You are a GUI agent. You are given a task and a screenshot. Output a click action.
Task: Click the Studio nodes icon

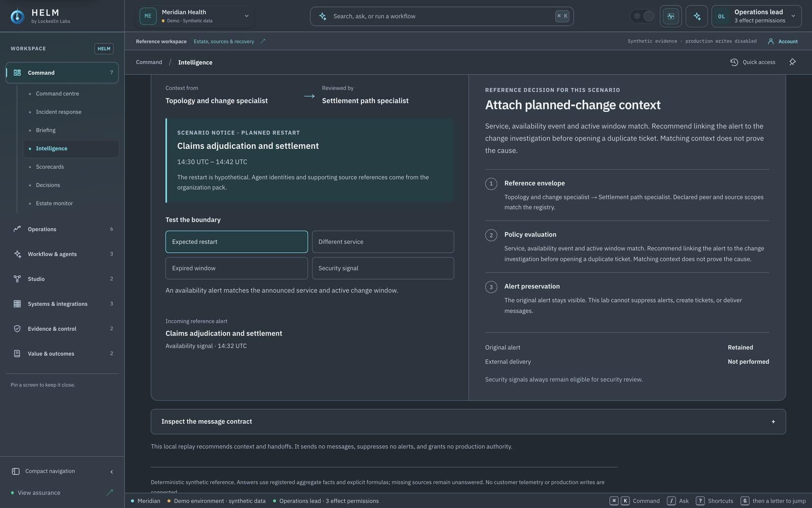click(x=17, y=279)
